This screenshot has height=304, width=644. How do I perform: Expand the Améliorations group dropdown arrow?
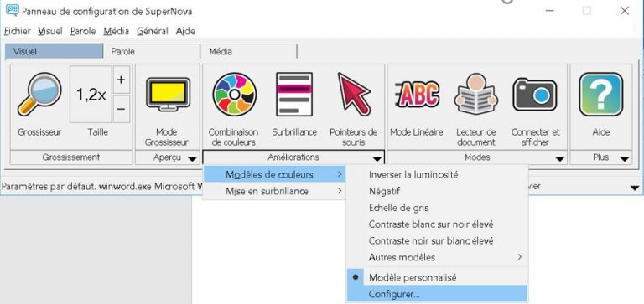pyautogui.click(x=377, y=159)
